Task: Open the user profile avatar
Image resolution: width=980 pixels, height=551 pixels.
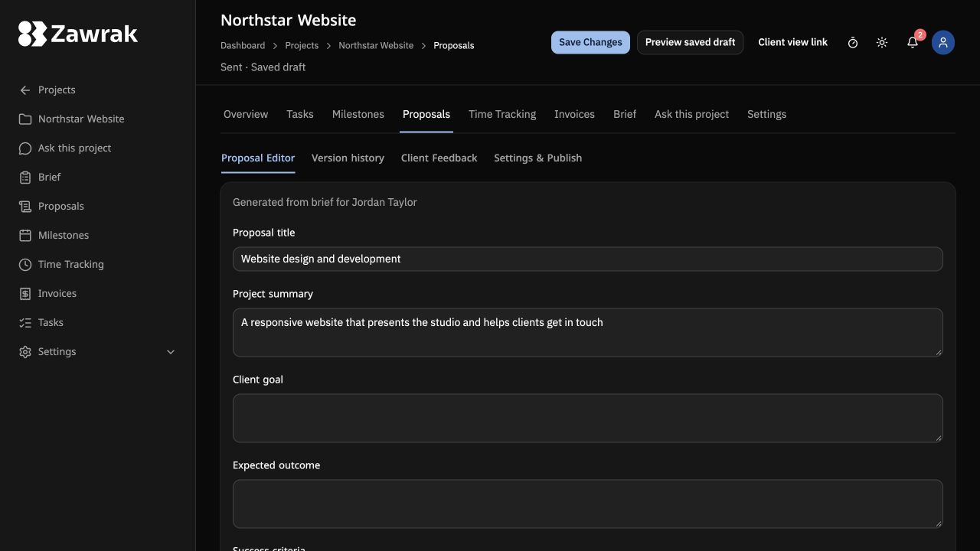Action: pyautogui.click(x=943, y=43)
